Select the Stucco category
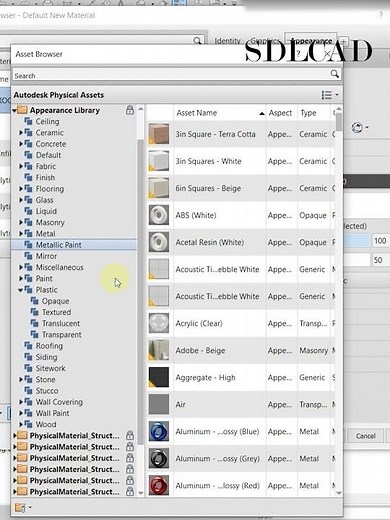390x520 pixels. point(47,391)
